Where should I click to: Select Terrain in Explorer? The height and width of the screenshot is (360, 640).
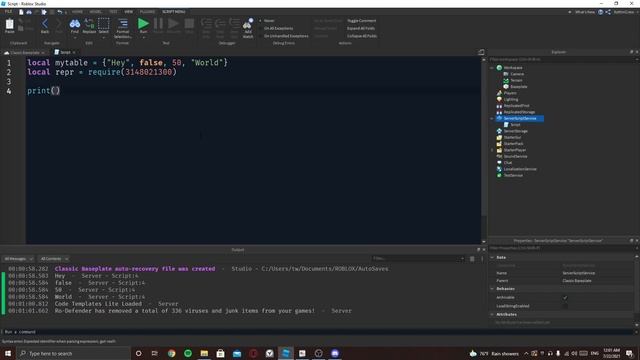[x=516, y=80]
